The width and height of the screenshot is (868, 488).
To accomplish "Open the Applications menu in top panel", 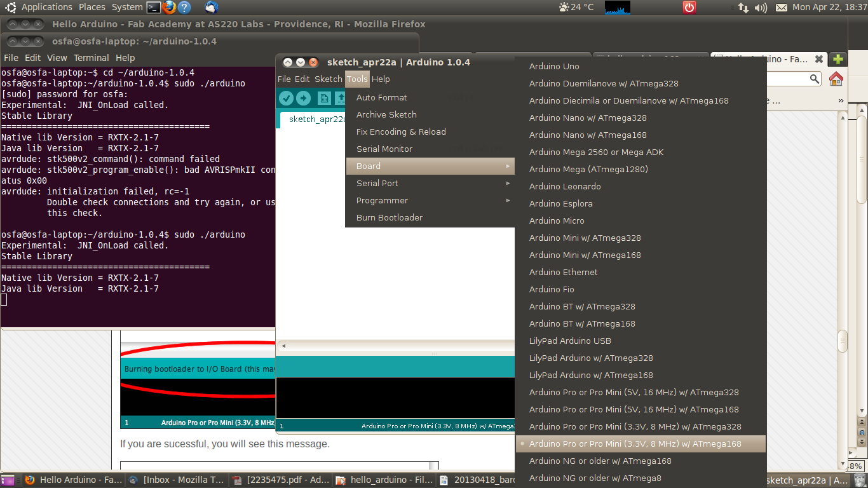I will pyautogui.click(x=46, y=7).
